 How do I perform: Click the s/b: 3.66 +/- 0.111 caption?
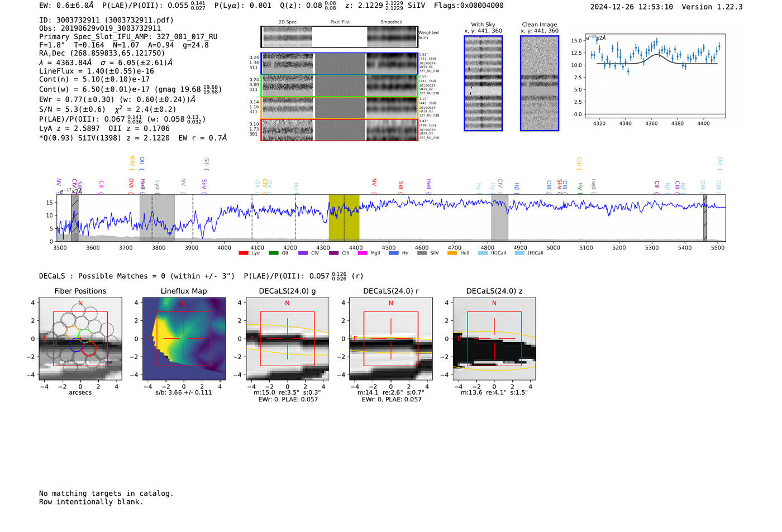[x=184, y=392]
